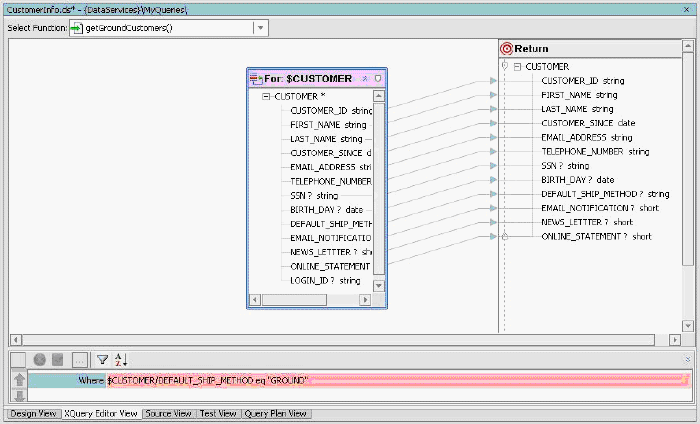Screen dimensions: 700x424
Task: Select EMAIL_NOTIFICATION ? short in Return pane
Action: click(x=600, y=208)
